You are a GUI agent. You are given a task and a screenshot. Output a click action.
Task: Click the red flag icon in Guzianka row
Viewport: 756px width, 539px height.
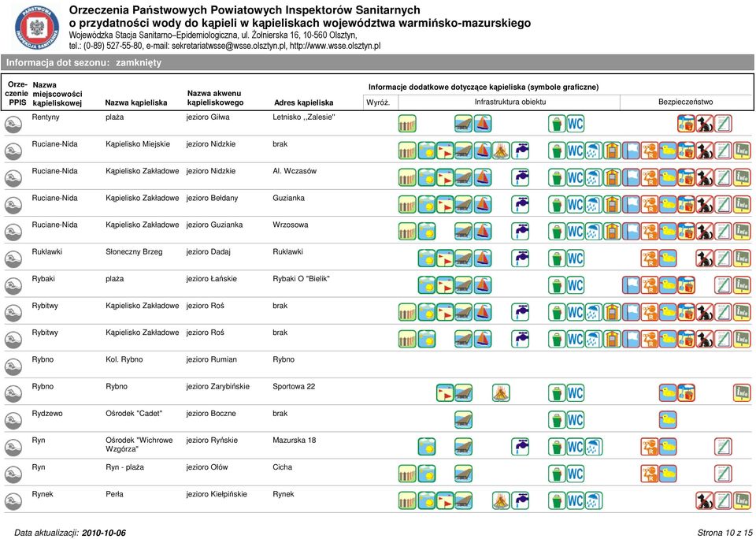point(445,205)
